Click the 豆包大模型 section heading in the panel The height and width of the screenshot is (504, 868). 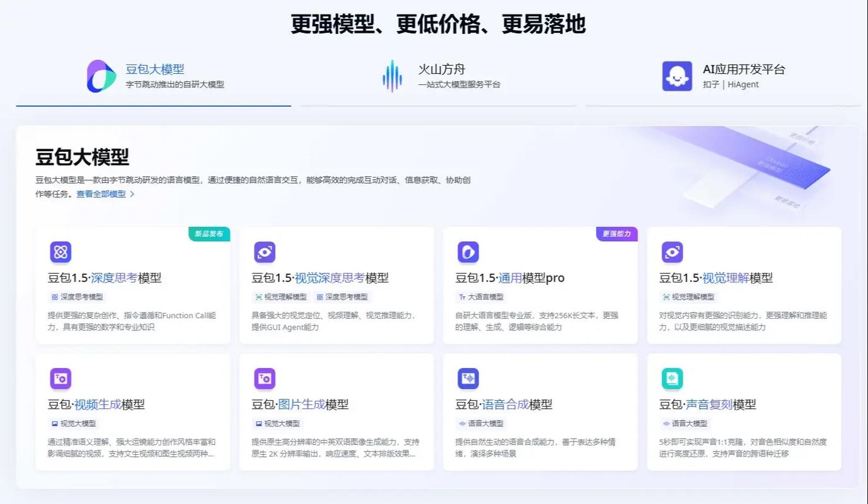[x=83, y=157]
